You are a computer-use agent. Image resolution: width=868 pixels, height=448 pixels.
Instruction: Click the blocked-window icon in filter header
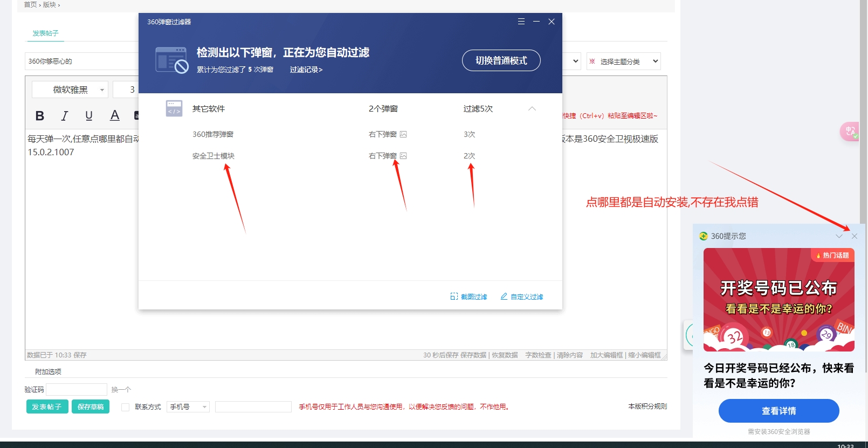coord(171,60)
